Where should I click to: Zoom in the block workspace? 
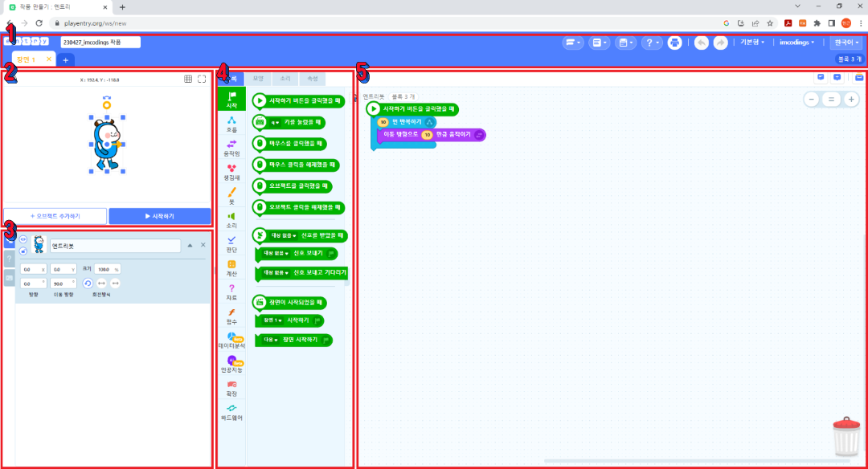click(x=851, y=100)
